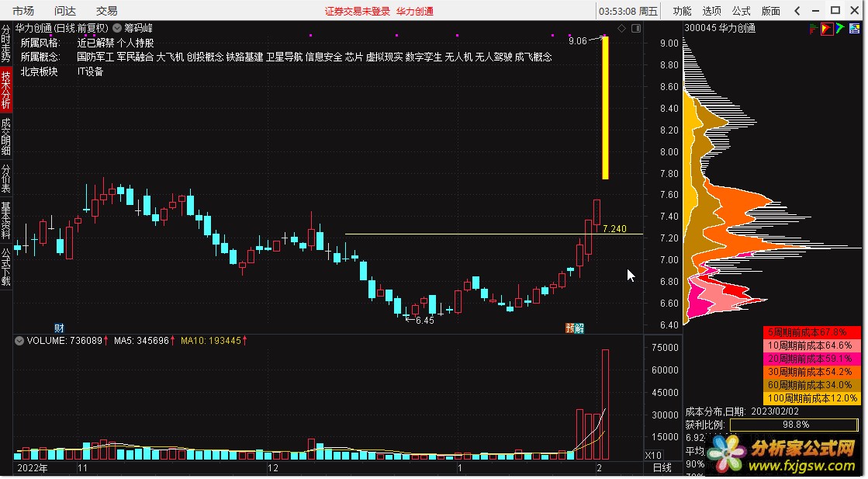This screenshot has width=868, height=479.
Task: Open the chip distribution settings icon
Action: click(x=853, y=28)
